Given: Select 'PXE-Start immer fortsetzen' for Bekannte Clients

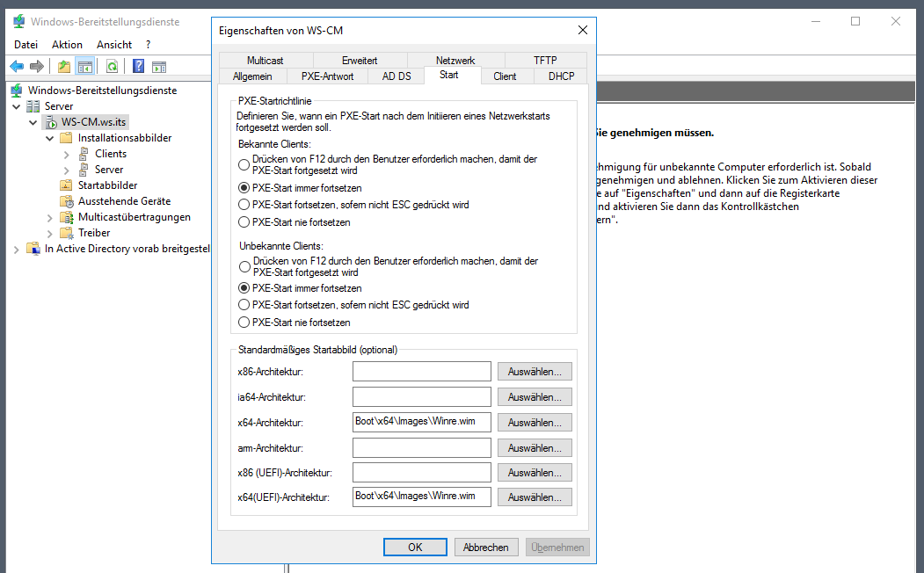Looking at the screenshot, I should tap(244, 188).
